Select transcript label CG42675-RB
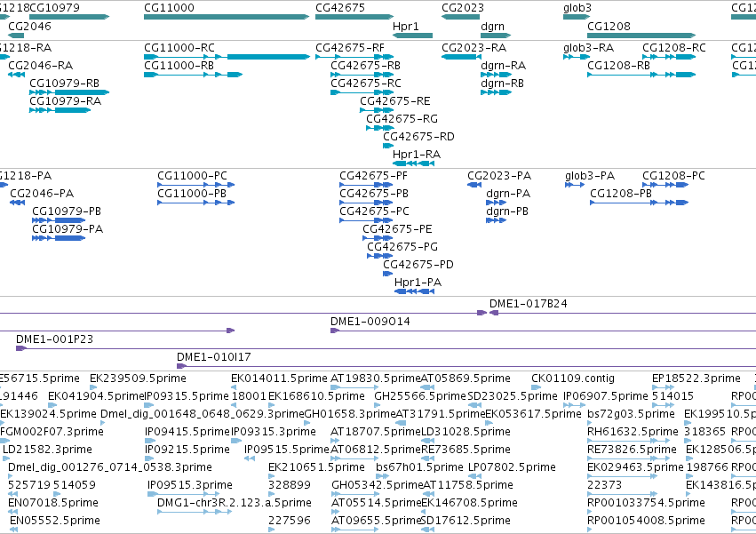 [x=365, y=65]
